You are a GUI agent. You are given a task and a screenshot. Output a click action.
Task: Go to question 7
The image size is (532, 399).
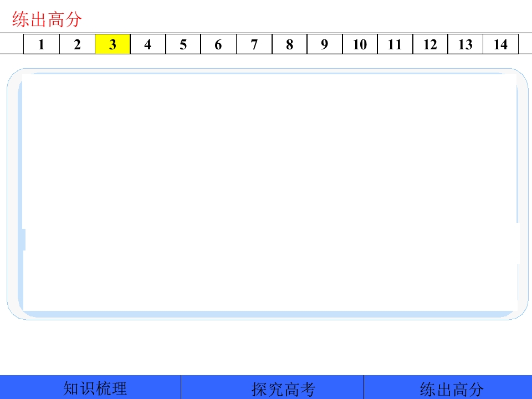254,44
